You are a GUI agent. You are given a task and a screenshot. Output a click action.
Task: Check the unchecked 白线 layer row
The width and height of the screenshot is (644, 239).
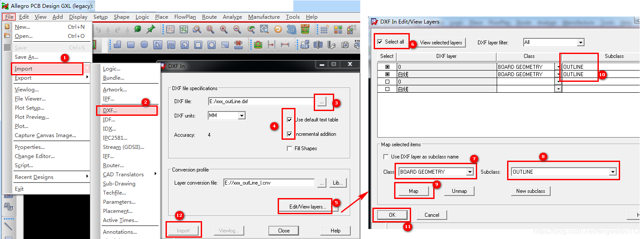point(387,89)
